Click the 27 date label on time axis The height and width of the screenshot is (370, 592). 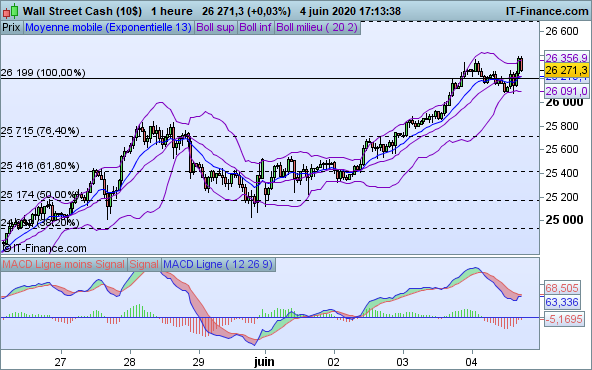point(61,362)
